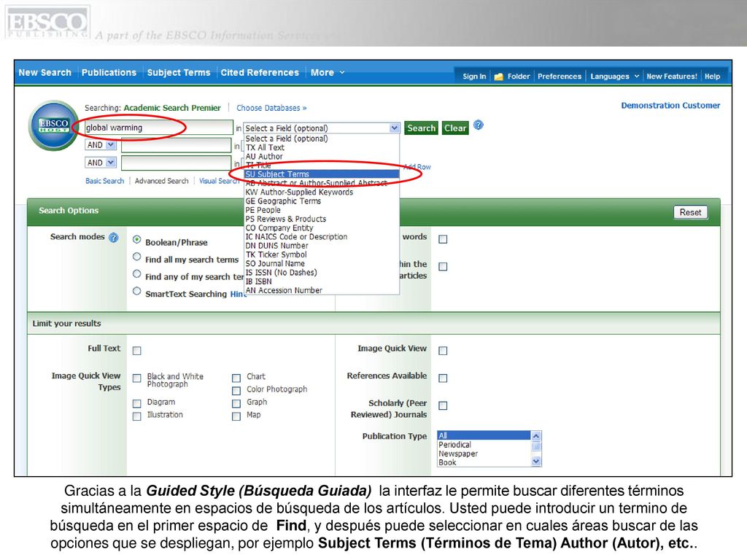Check the Illustration image type
Image resolution: width=747 pixels, height=560 pixels.
pyautogui.click(x=136, y=416)
